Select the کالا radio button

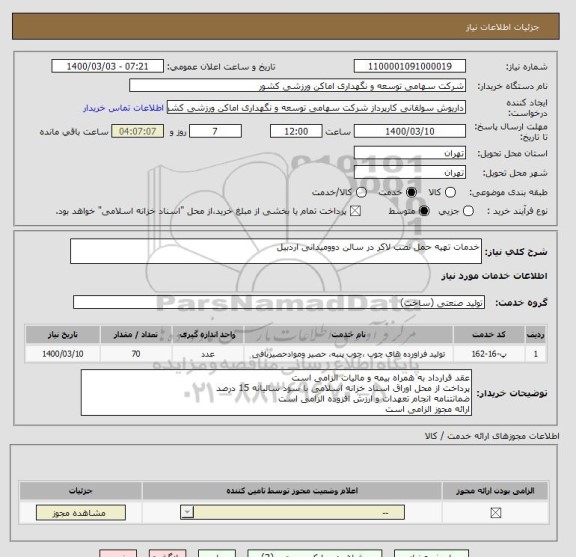[x=450, y=192]
